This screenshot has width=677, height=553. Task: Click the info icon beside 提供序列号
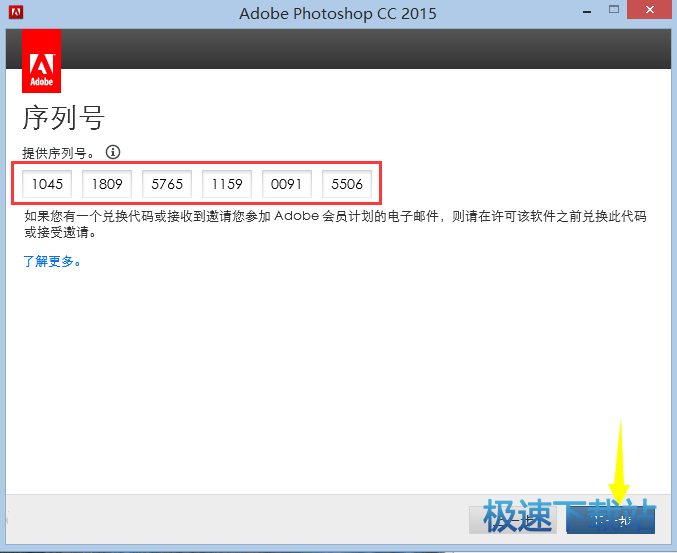[x=113, y=152]
